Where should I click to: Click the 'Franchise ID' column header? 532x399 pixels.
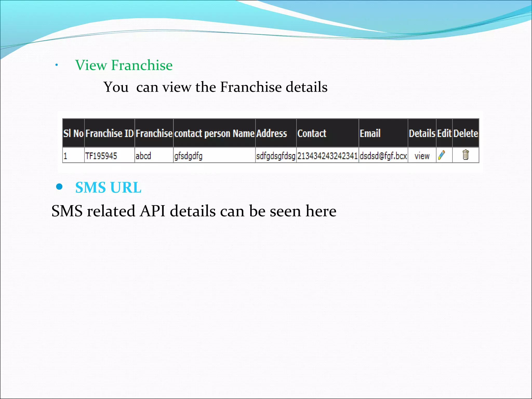point(110,133)
